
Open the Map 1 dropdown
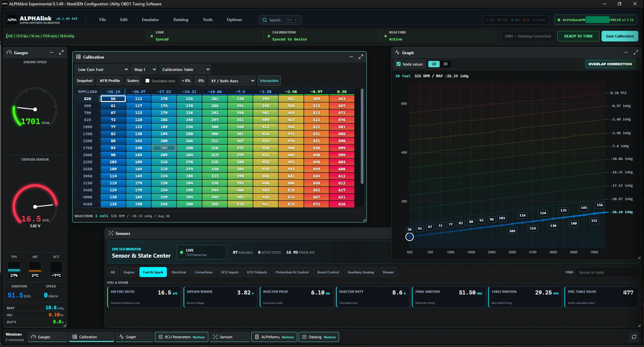coord(144,70)
